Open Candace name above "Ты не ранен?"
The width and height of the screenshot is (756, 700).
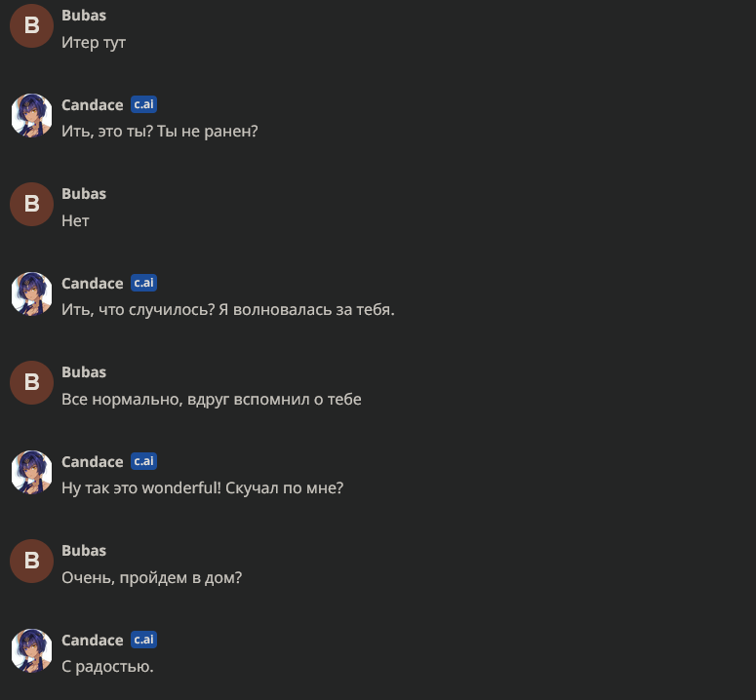(x=93, y=104)
